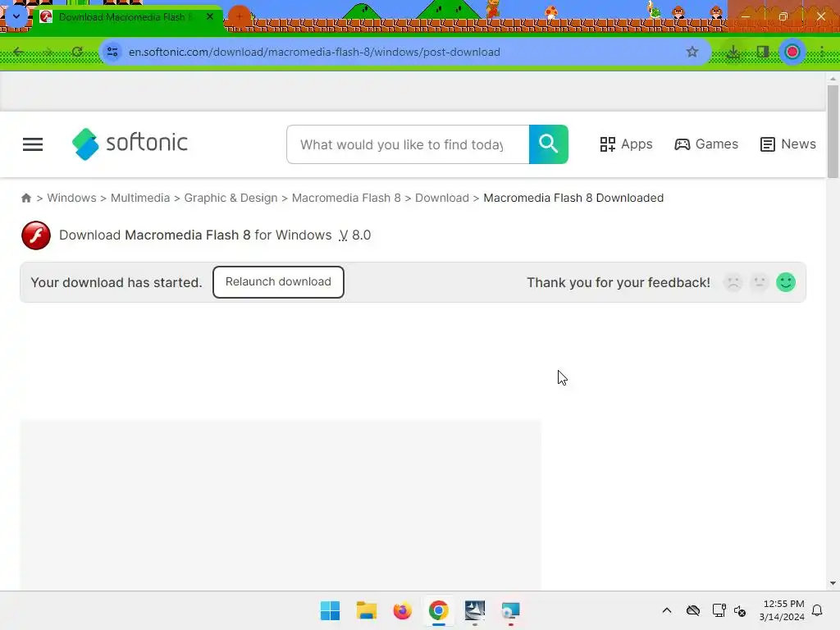Open Windows breadcrumb link
Screen dimensions: 840x630
72,198
